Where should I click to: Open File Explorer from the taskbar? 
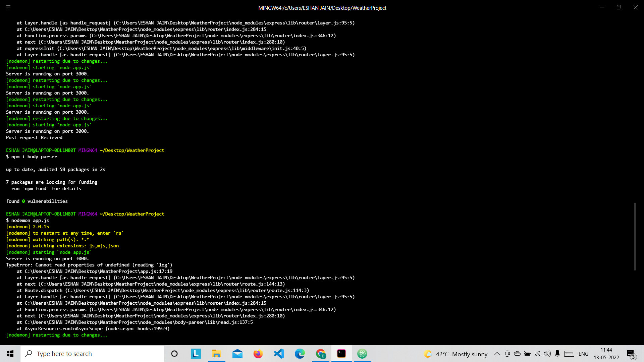(217, 354)
